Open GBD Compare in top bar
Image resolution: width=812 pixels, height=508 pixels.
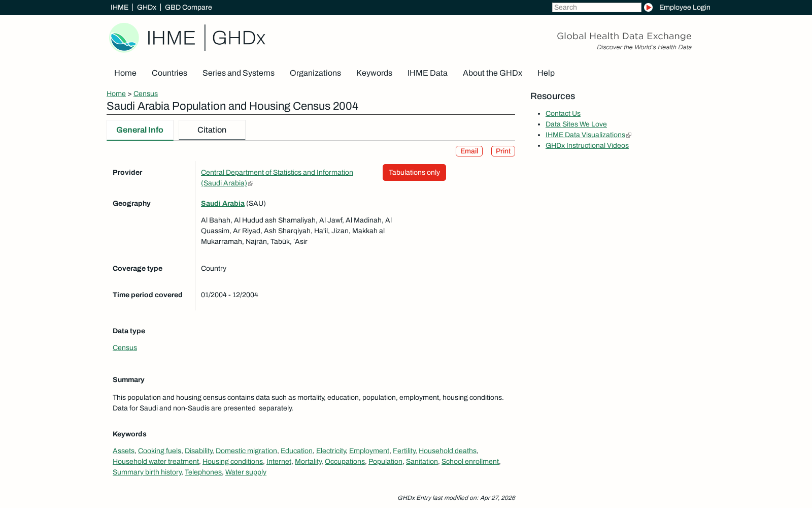(x=188, y=7)
